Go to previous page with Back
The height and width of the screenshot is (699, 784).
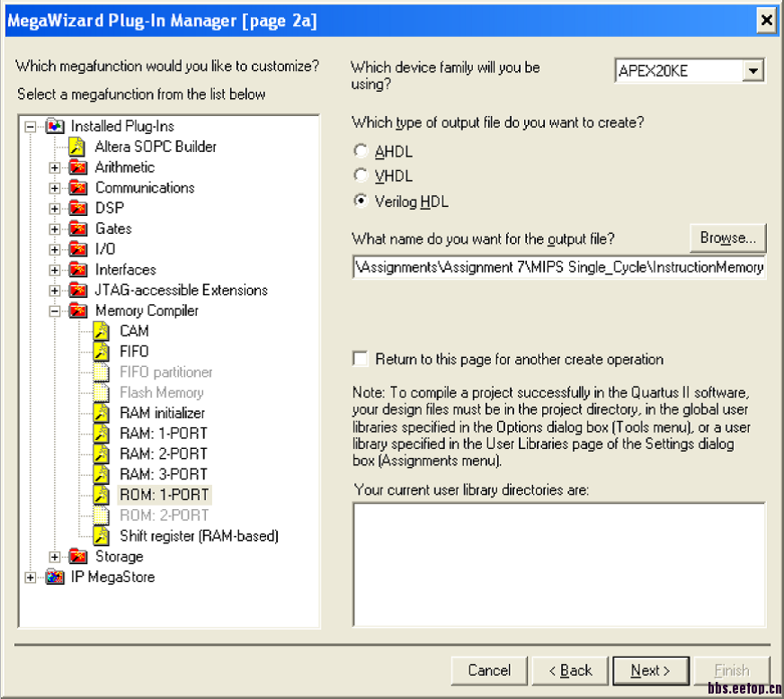570,670
